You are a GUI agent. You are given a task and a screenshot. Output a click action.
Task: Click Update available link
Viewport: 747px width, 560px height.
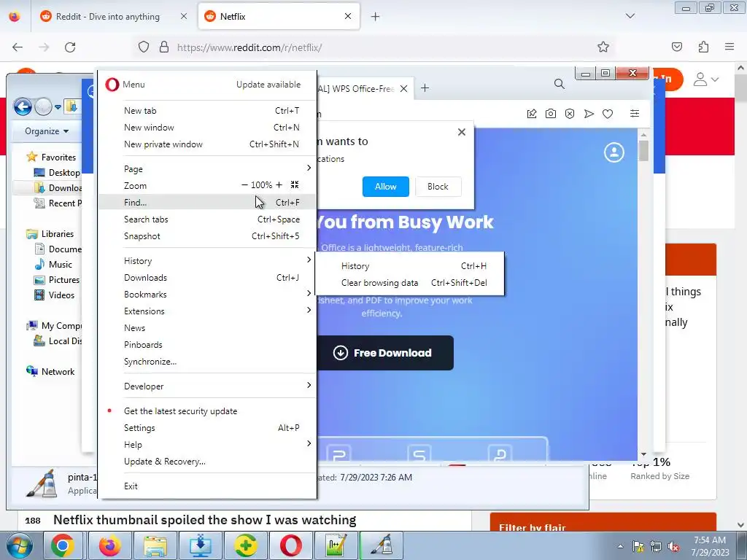(x=268, y=85)
